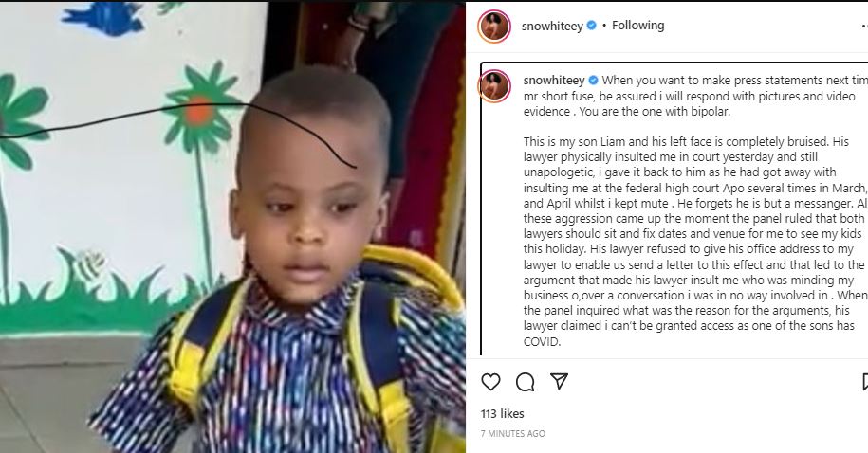Click the orange flower mural in the photo
This screenshot has height=453, width=868.
(x=199, y=110)
